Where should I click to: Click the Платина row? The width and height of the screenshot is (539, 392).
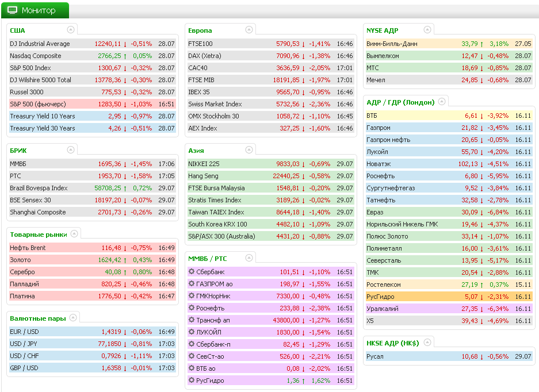coord(93,296)
